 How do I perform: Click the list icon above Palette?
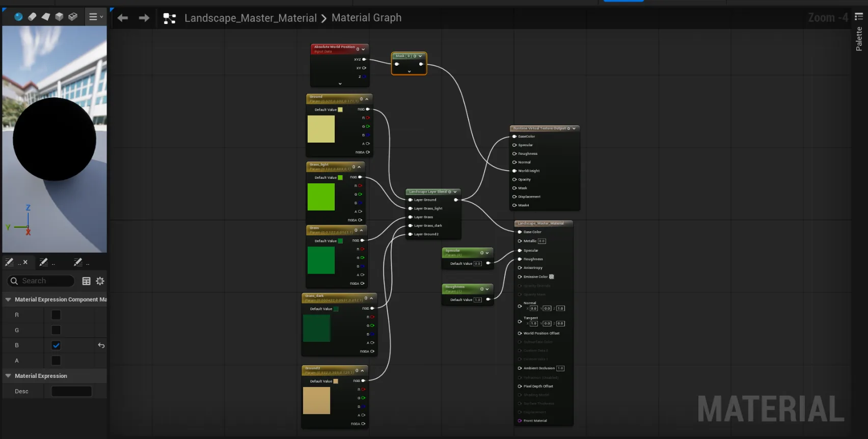[x=859, y=16]
